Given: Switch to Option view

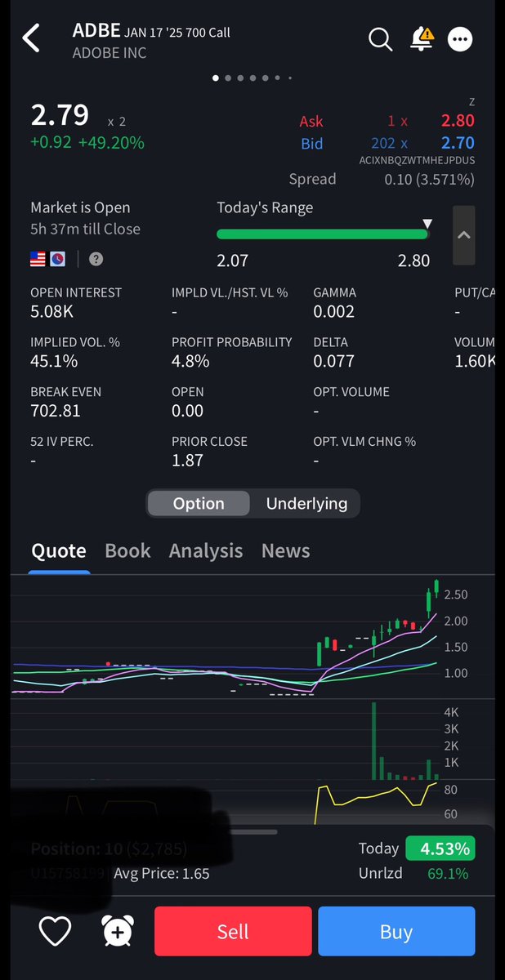Looking at the screenshot, I should click(x=199, y=503).
